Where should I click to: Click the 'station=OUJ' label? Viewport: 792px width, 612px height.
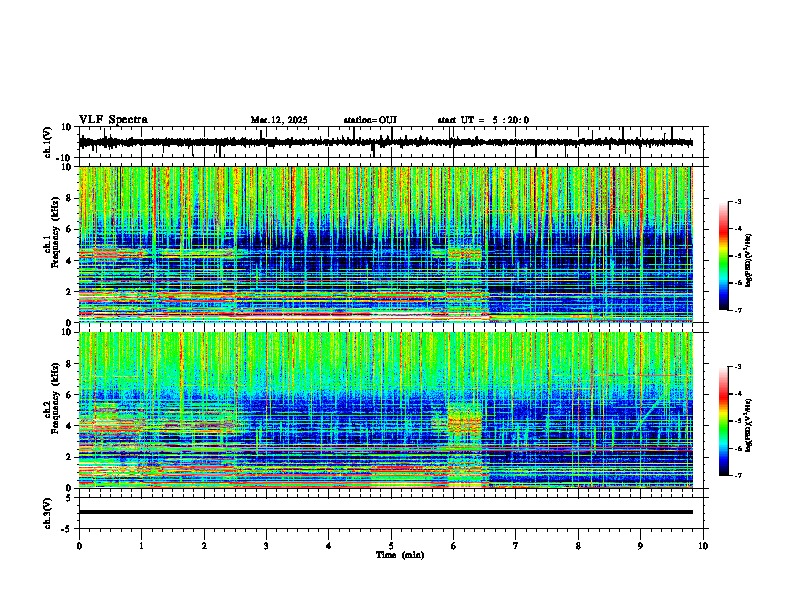pos(370,120)
